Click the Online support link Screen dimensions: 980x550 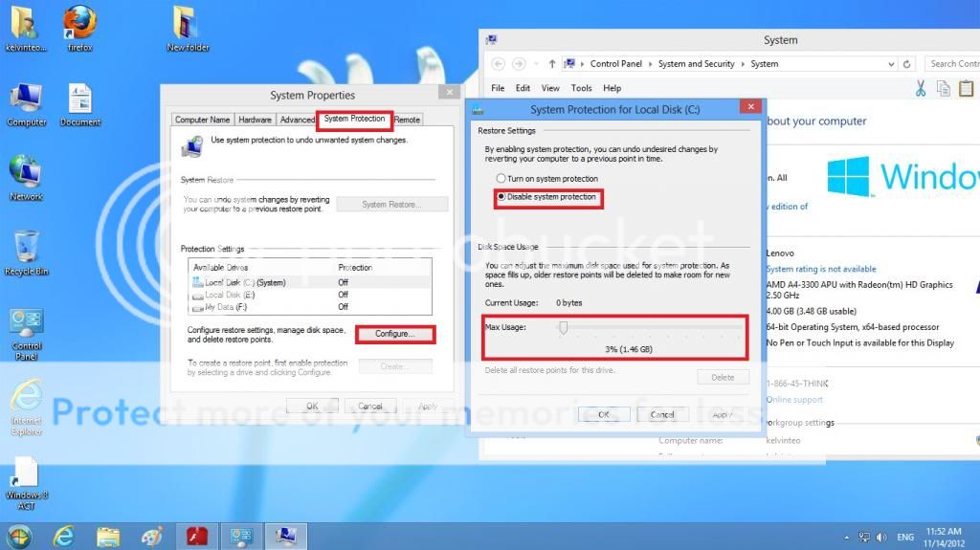click(794, 400)
